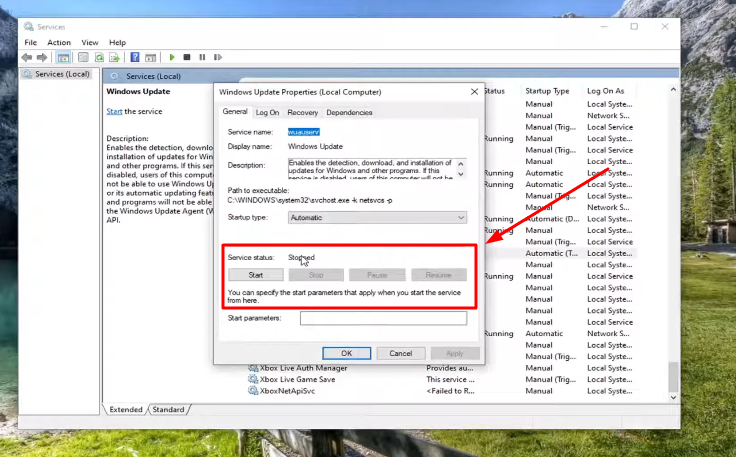This screenshot has height=457, width=736.
Task: Open the Help menu
Action: (117, 42)
